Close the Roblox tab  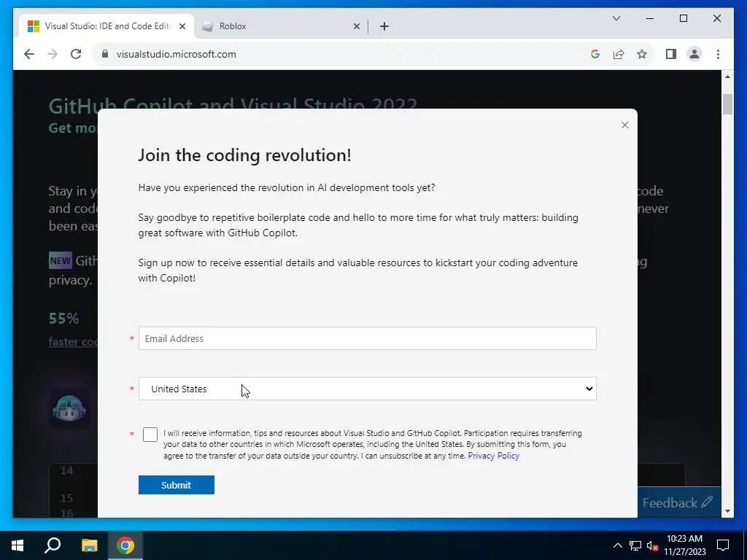[x=356, y=26]
